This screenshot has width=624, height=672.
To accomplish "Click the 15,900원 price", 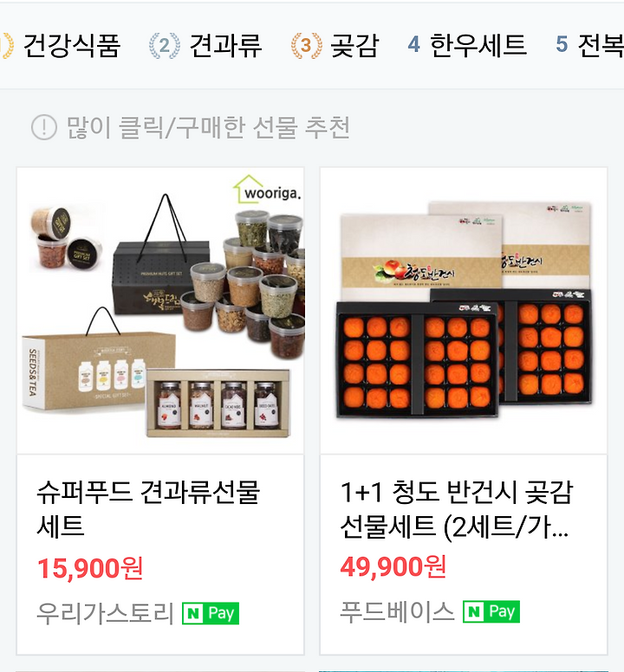I will click(90, 568).
